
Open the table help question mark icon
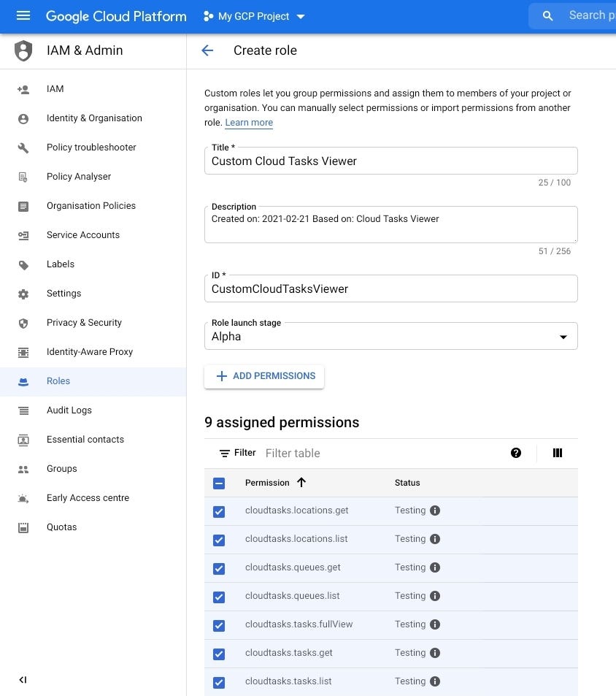[x=516, y=453]
